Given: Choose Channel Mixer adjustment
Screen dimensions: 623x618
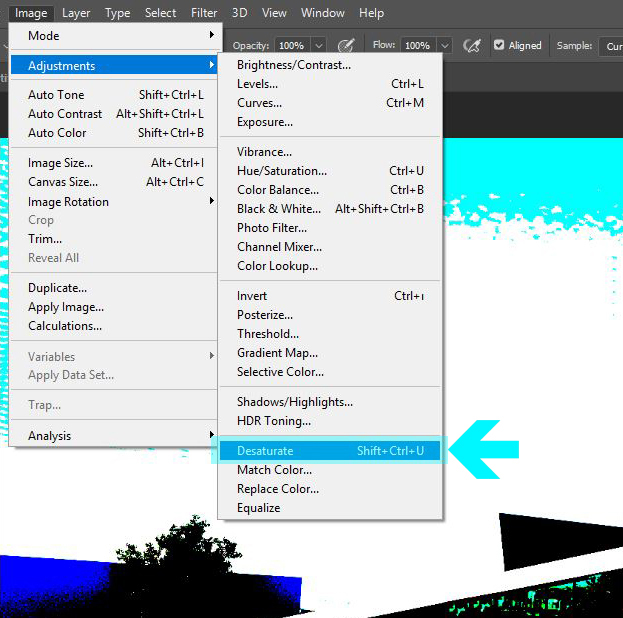Looking at the screenshot, I should click(x=330, y=247).
